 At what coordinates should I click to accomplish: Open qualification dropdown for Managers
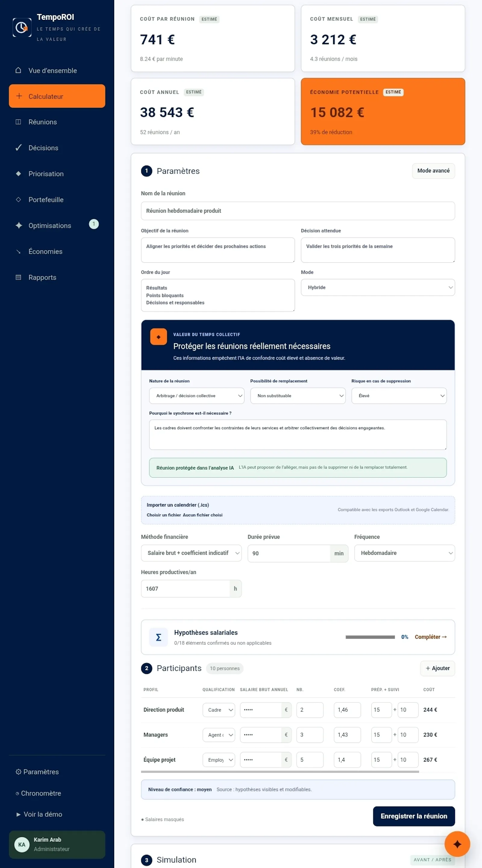pyautogui.click(x=219, y=734)
